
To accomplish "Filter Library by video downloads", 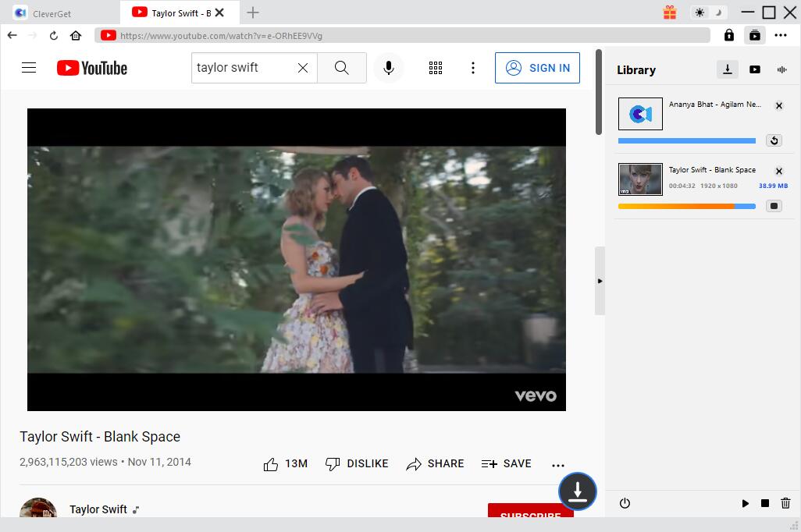I will click(x=755, y=69).
